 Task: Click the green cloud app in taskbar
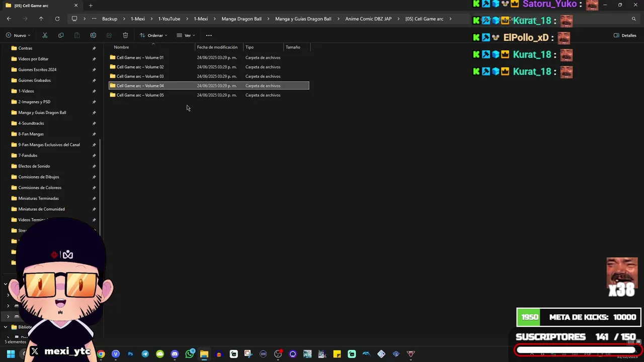click(x=160, y=354)
